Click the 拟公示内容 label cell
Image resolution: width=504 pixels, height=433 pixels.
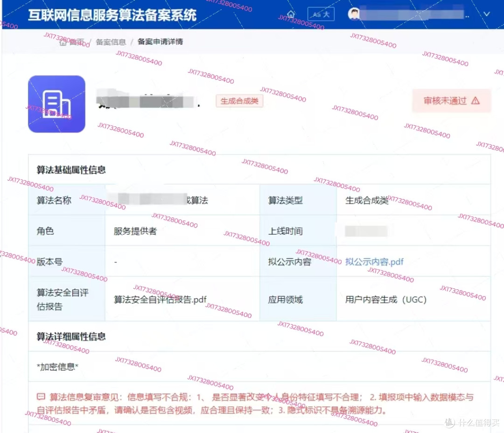(298, 261)
